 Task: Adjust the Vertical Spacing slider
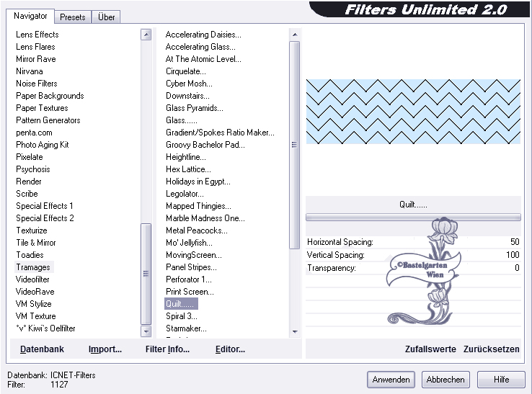[413, 255]
